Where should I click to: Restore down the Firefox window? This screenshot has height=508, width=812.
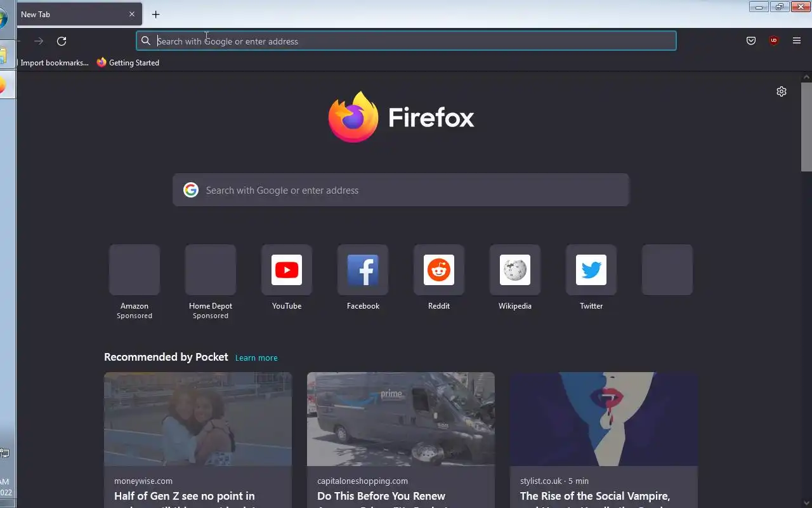[780, 6]
